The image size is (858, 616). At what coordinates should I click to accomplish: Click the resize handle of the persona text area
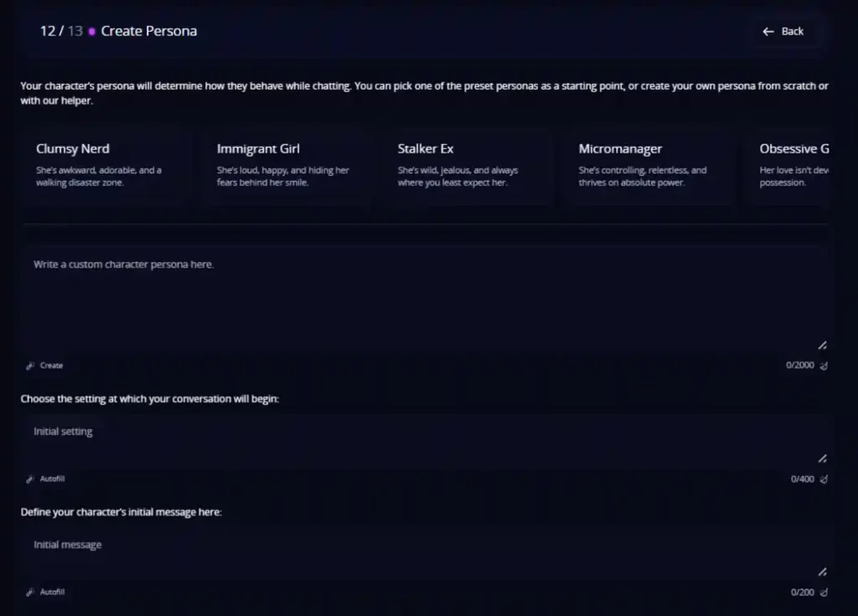pyautogui.click(x=822, y=344)
